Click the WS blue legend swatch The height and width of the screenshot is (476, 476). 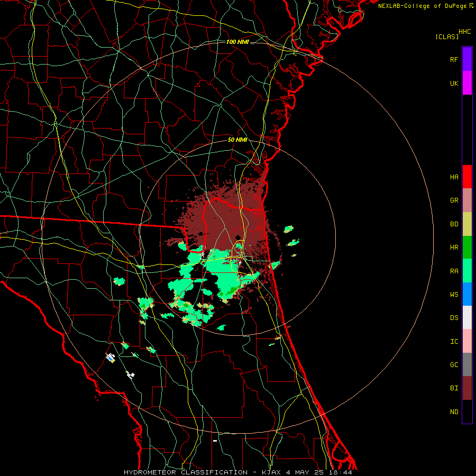(x=467, y=294)
